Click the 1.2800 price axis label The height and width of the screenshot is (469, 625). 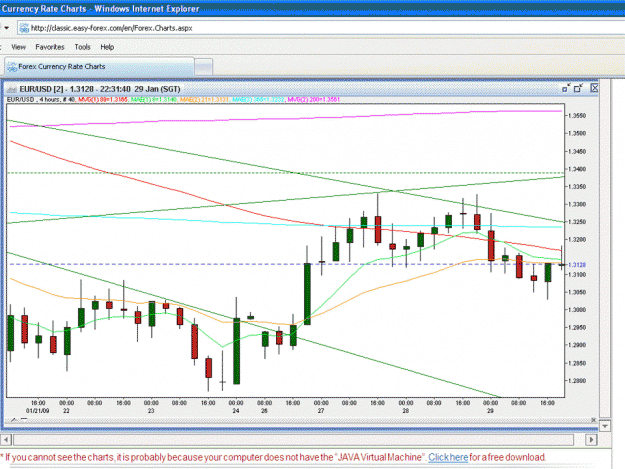[x=577, y=381]
